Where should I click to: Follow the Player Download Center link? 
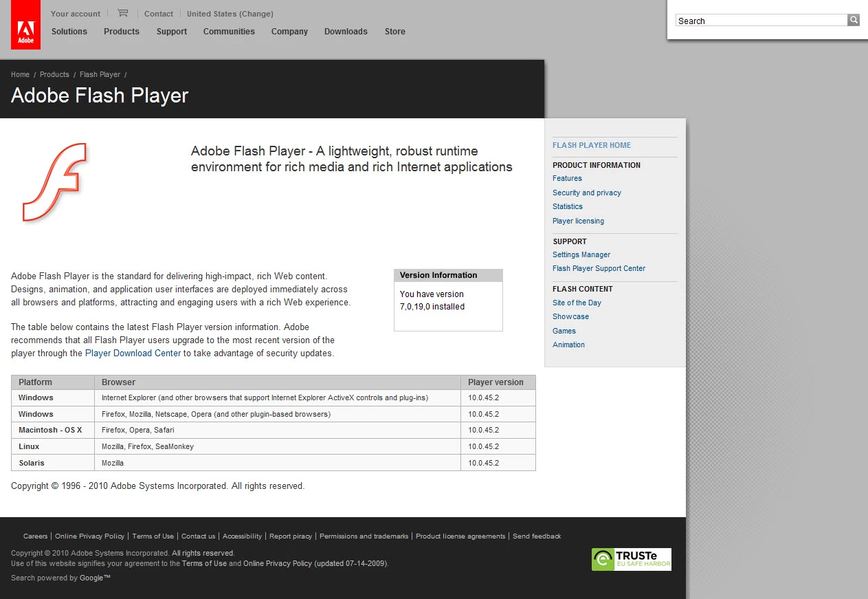(x=133, y=353)
